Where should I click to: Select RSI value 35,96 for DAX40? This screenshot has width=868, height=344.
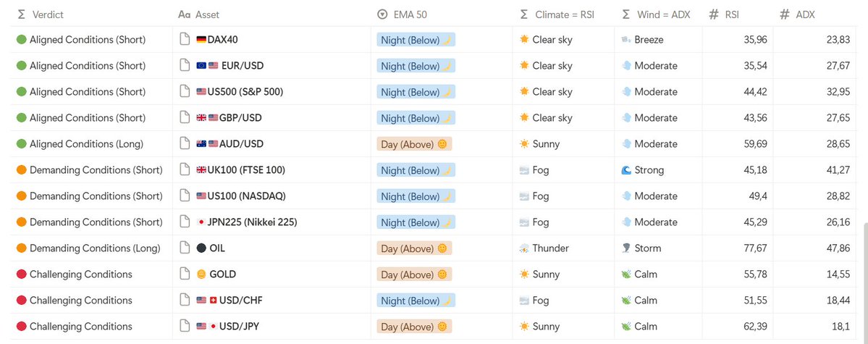(x=755, y=40)
